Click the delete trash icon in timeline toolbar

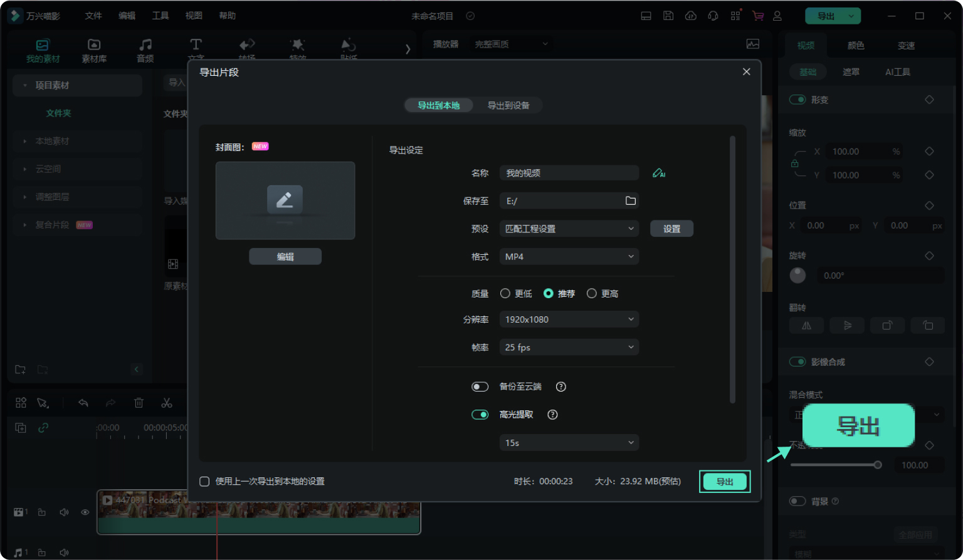click(139, 403)
